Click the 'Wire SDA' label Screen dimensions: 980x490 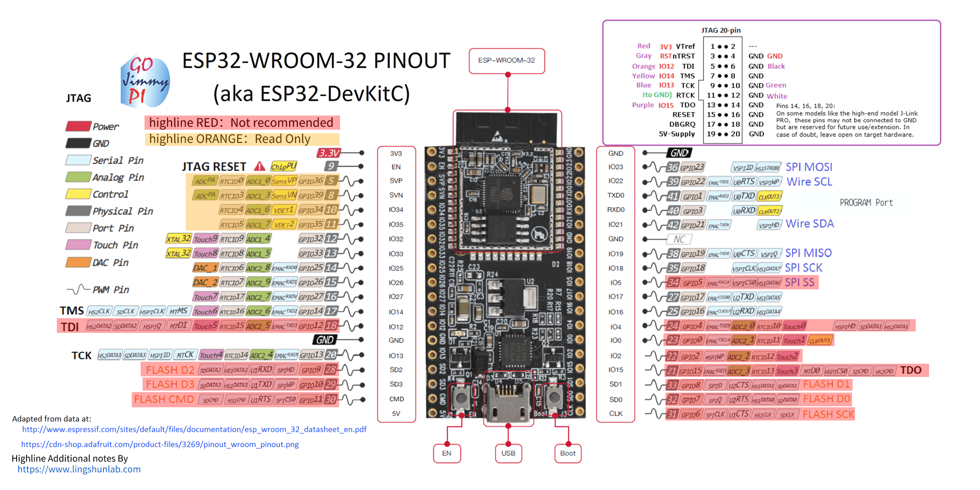(810, 224)
